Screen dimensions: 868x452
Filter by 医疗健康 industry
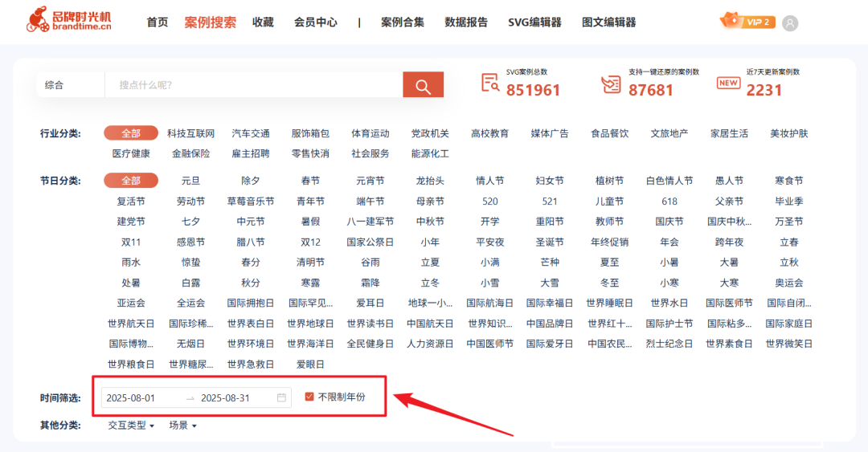pos(131,154)
